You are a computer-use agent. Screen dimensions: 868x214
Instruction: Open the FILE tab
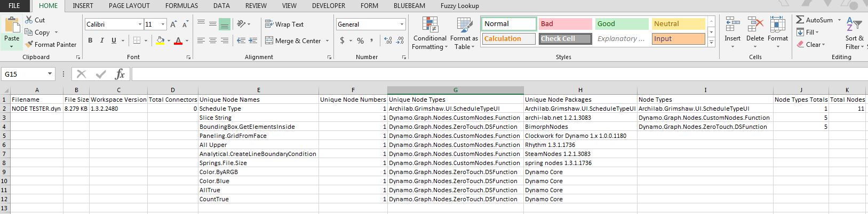(14, 6)
